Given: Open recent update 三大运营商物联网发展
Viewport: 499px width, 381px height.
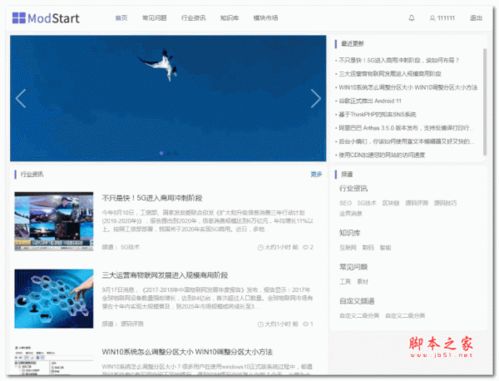Looking at the screenshot, I should [x=390, y=74].
